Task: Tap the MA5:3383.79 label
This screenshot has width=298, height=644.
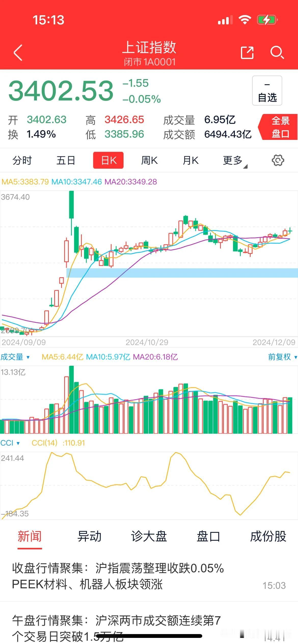Action: pos(25,182)
